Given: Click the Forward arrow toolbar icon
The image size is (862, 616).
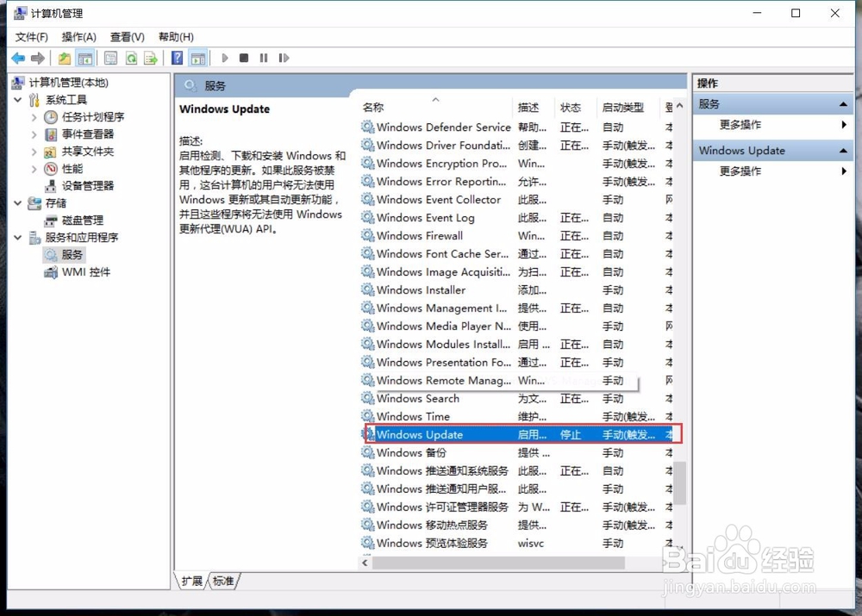Looking at the screenshot, I should click(x=38, y=58).
